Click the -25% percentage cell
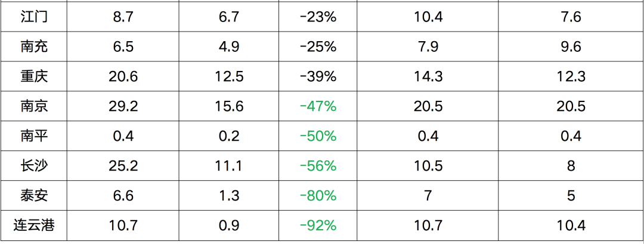This screenshot has width=644, height=244. coord(318,47)
